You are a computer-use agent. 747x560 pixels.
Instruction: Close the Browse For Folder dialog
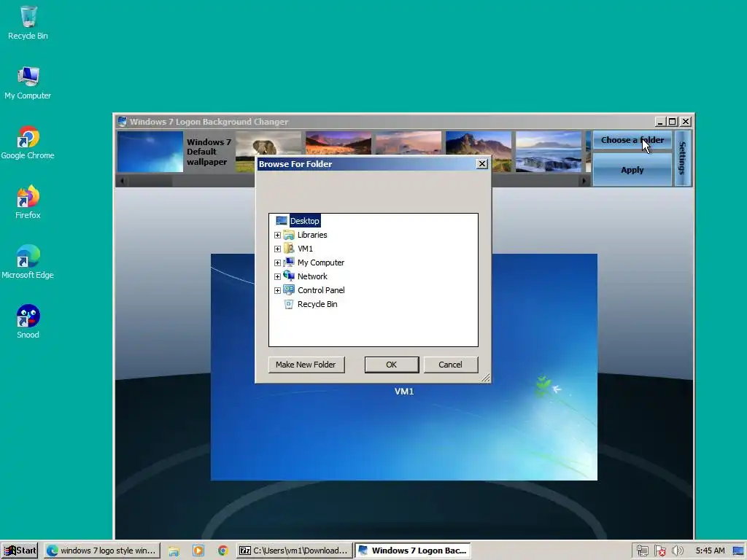click(482, 164)
